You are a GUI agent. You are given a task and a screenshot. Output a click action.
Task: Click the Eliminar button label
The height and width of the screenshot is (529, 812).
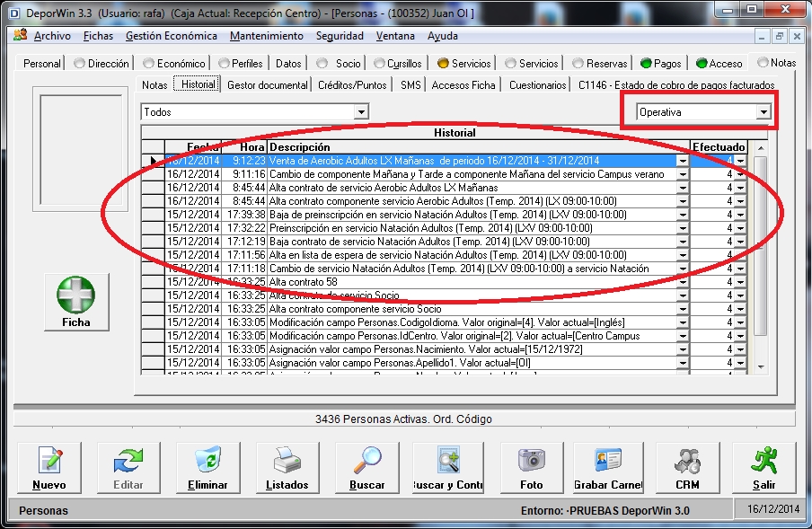207,485
